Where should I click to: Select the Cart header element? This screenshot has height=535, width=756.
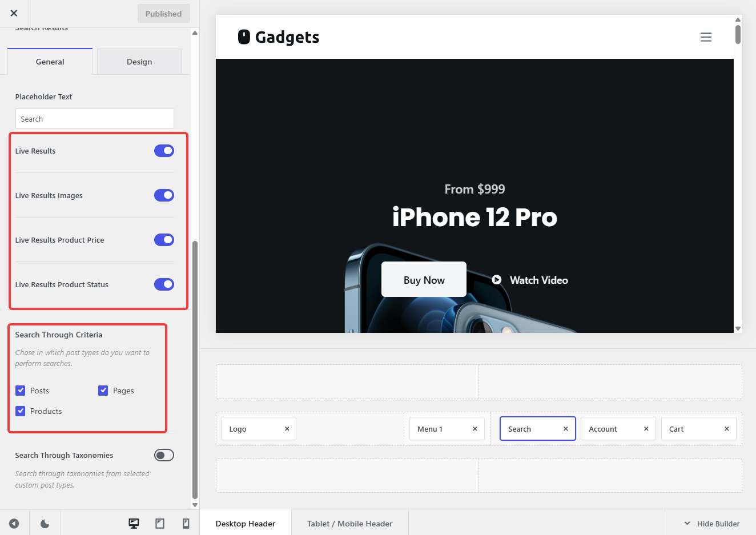click(699, 429)
